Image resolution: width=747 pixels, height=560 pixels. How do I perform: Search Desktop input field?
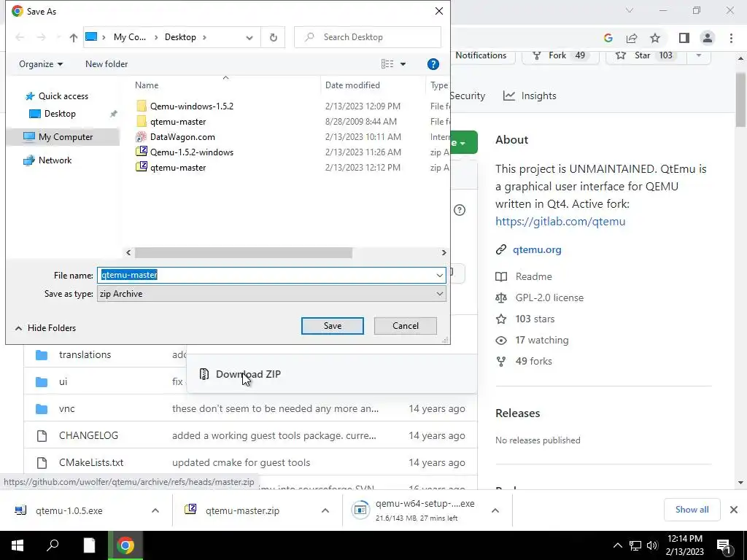click(x=368, y=37)
